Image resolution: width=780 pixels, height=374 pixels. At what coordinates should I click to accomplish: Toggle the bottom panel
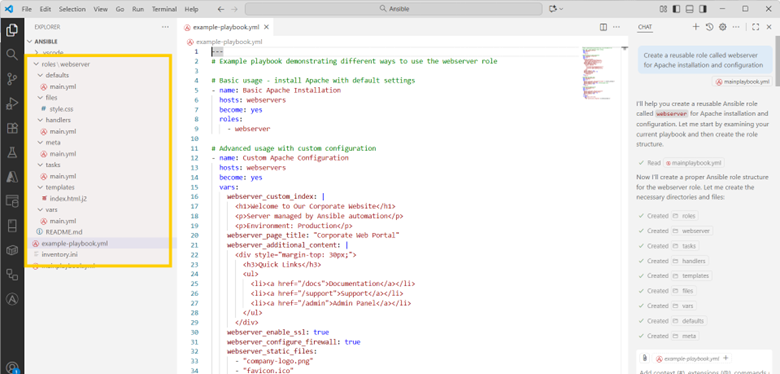pos(689,9)
